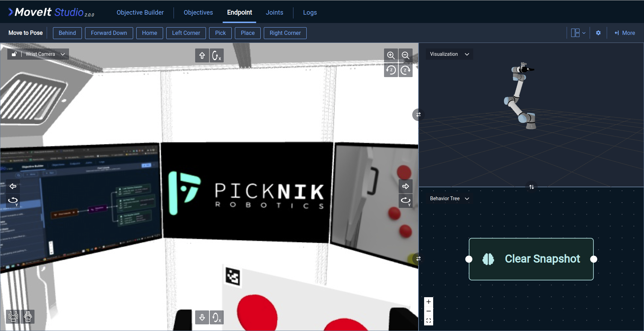This screenshot has width=644, height=331.
Task: Rotate endpoint about X at bottom
Action: [x=217, y=317]
